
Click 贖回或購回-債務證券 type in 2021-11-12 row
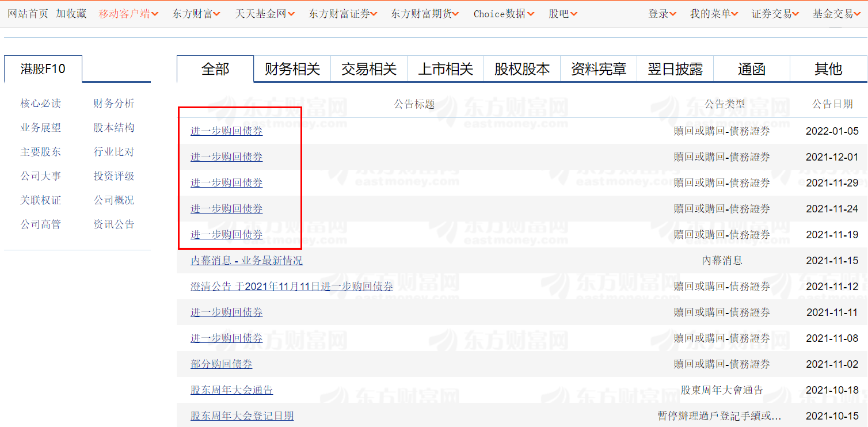pos(722,287)
